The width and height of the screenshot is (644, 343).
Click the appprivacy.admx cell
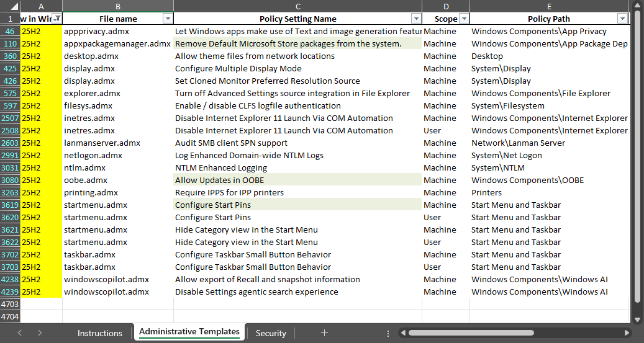[118, 31]
